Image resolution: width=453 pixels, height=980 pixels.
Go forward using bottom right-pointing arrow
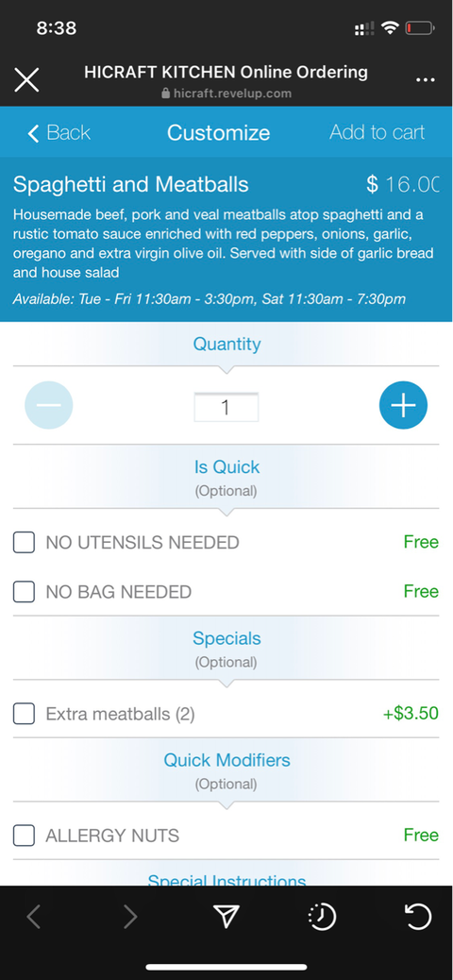[130, 917]
